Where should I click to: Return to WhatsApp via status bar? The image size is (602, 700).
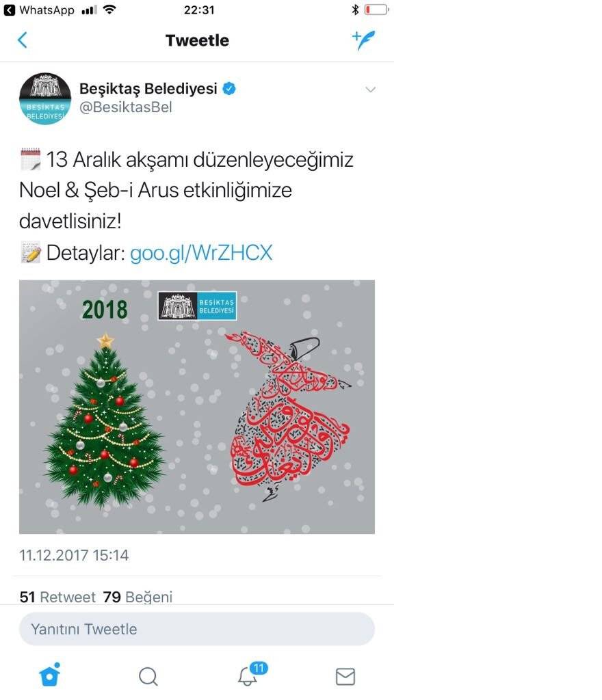click(39, 10)
